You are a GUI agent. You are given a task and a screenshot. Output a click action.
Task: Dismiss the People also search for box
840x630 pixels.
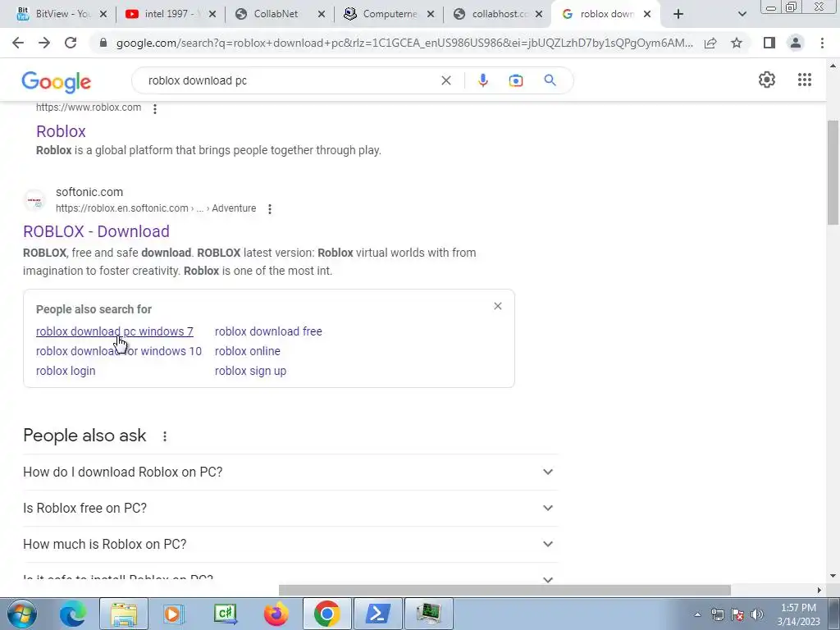point(498,306)
